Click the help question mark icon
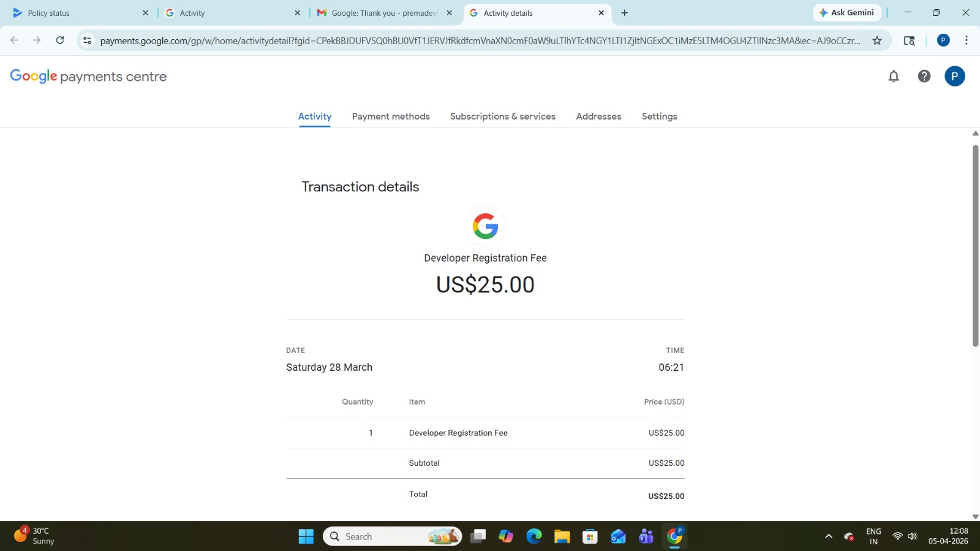This screenshot has height=551, width=980. 924,76
